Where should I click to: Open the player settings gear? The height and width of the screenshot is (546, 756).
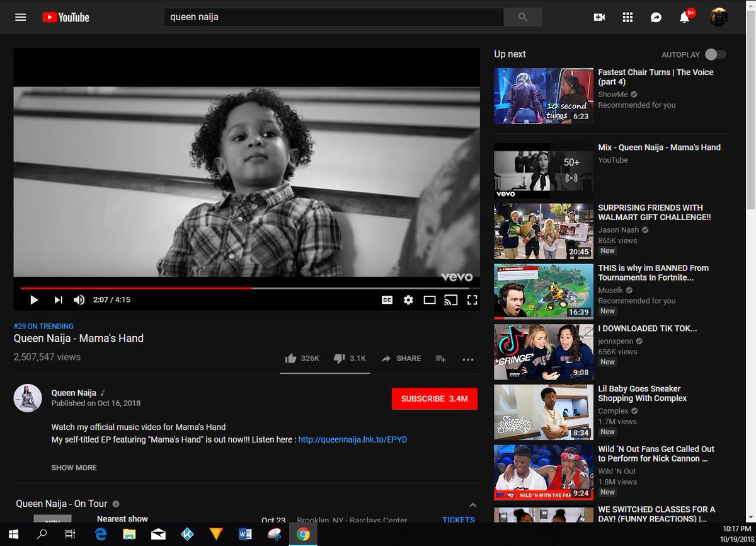point(408,300)
